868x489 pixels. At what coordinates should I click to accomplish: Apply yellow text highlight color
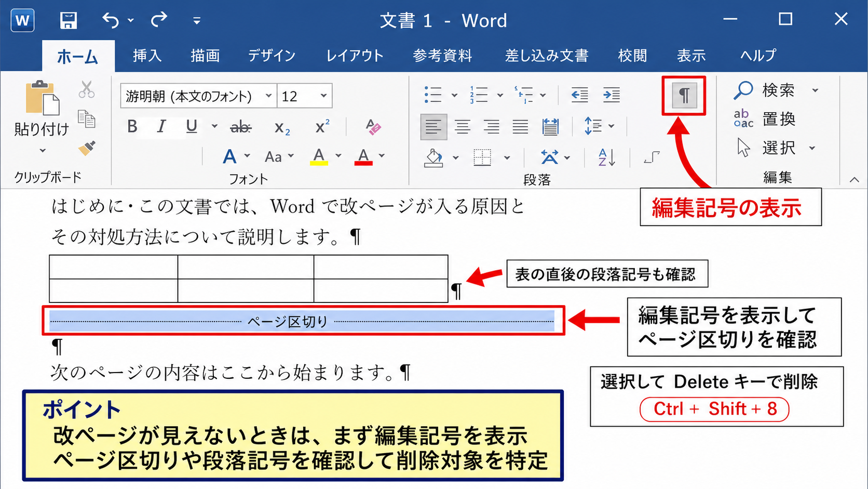tap(319, 156)
